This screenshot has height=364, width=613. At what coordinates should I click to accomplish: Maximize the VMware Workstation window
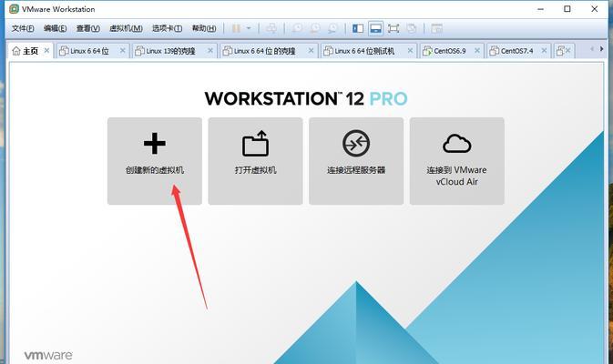567,8
